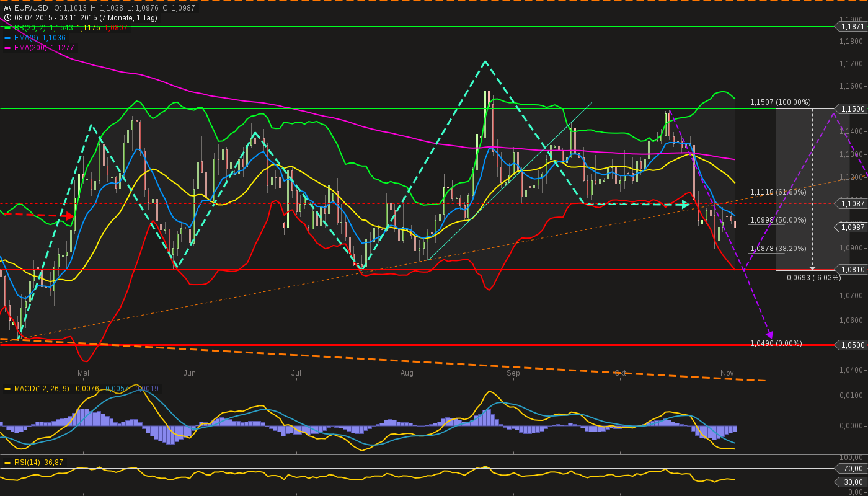Image resolution: width=868 pixels, height=496 pixels.
Task: Click the 1,1700 price axis label
Action: click(x=852, y=64)
